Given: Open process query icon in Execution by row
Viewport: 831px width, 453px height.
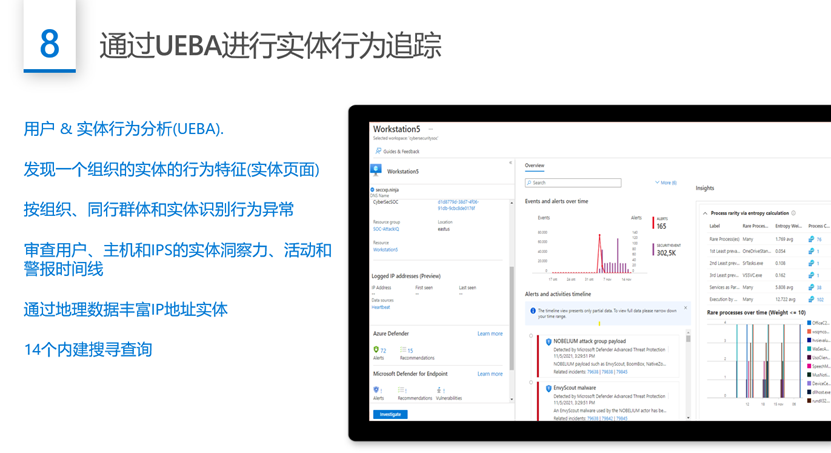Looking at the screenshot, I should [811, 299].
